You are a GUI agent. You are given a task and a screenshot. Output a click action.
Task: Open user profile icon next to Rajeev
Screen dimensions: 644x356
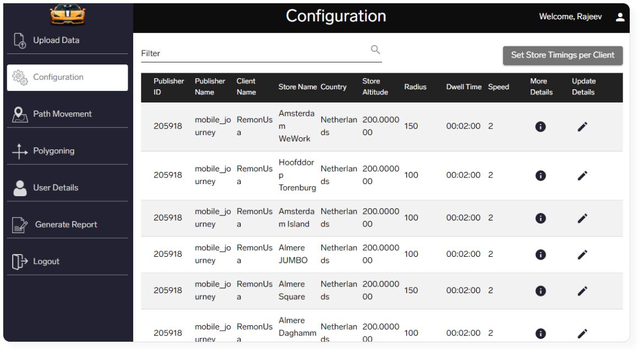click(x=620, y=17)
